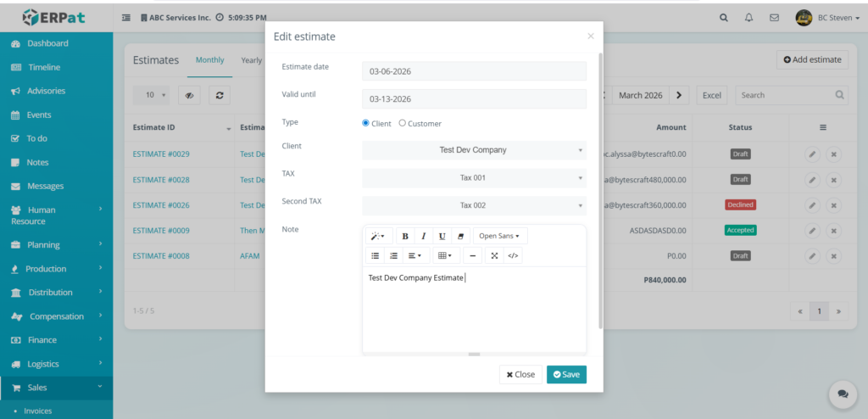This screenshot has width=868, height=419.
Task: Open the Open Sans font family dropdown
Action: 498,236
